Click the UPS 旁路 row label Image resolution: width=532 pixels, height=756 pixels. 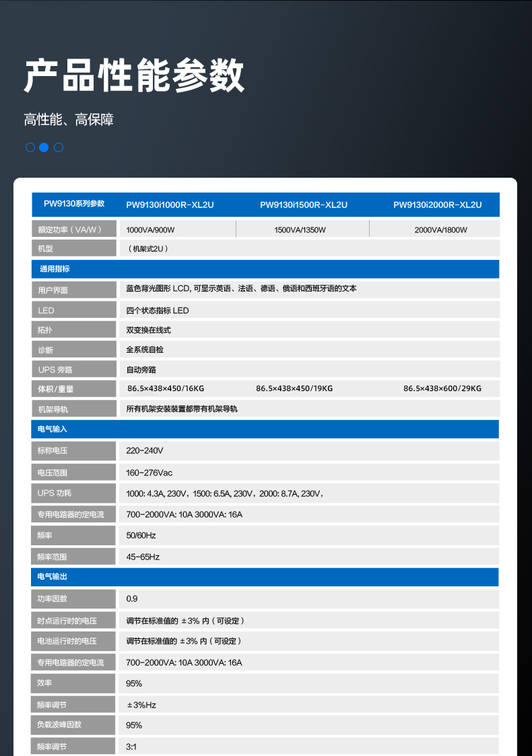[74, 370]
